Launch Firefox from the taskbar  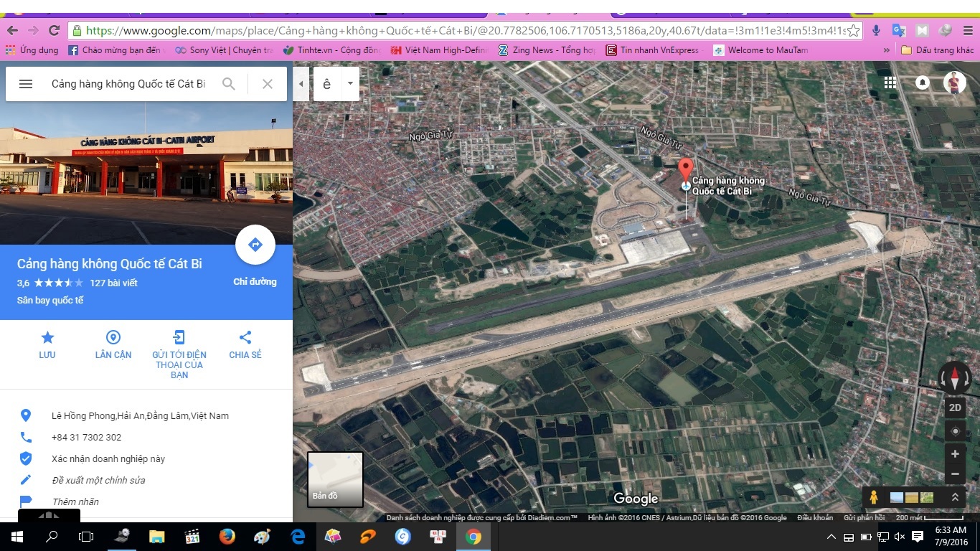(227, 536)
